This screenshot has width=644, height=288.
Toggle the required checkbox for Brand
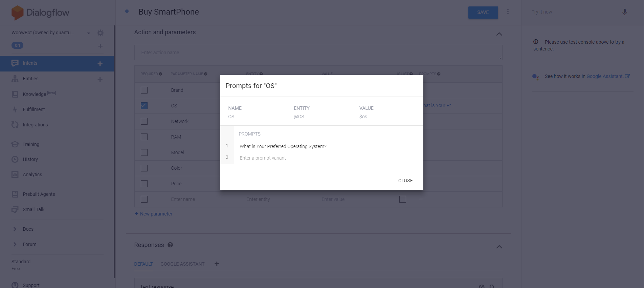coord(144,90)
